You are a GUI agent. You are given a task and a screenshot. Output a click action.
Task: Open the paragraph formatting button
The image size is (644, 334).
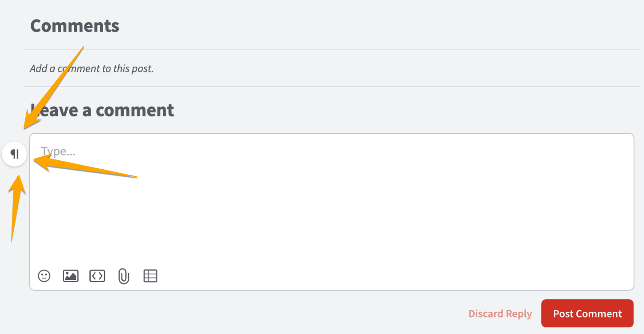(x=15, y=155)
